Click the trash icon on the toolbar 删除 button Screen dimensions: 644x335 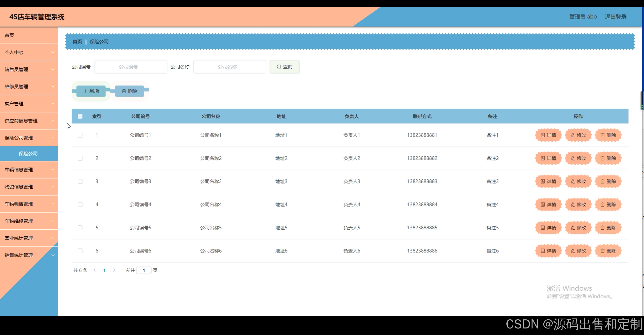124,91
